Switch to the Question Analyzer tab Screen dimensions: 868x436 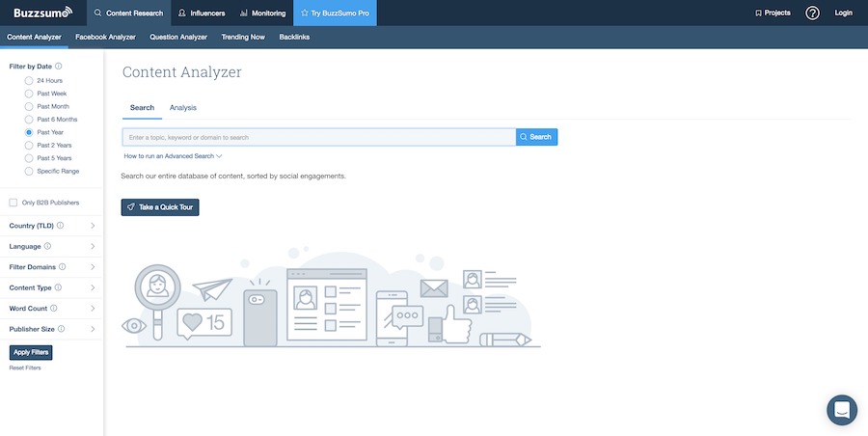[178, 37]
